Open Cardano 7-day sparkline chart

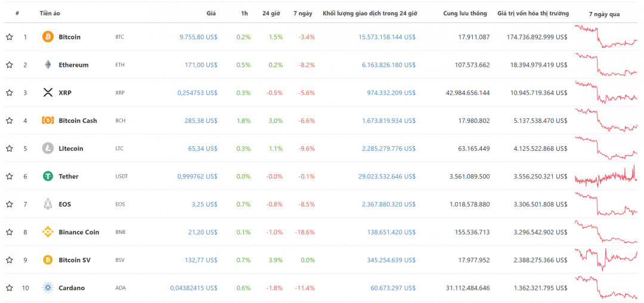pyautogui.click(x=606, y=287)
